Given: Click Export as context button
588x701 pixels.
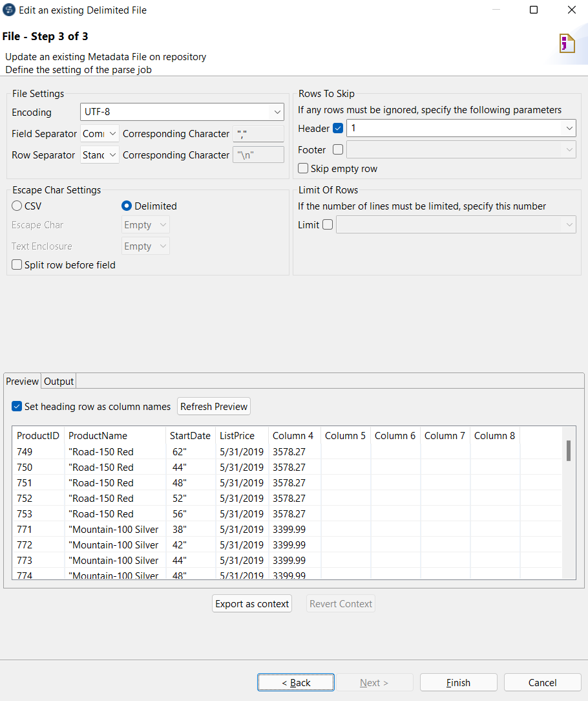Looking at the screenshot, I should pyautogui.click(x=252, y=603).
